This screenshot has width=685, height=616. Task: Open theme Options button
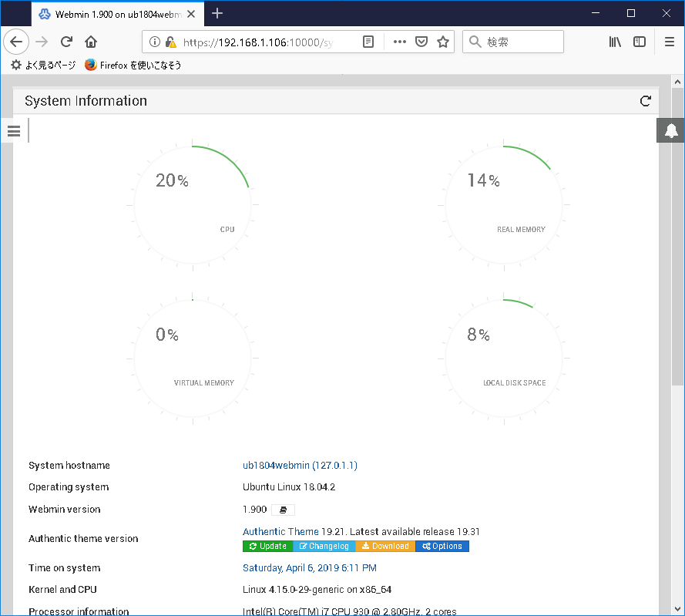click(x=442, y=546)
